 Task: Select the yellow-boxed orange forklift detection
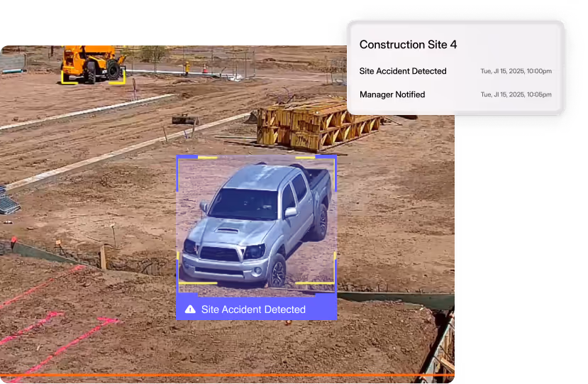click(93, 65)
